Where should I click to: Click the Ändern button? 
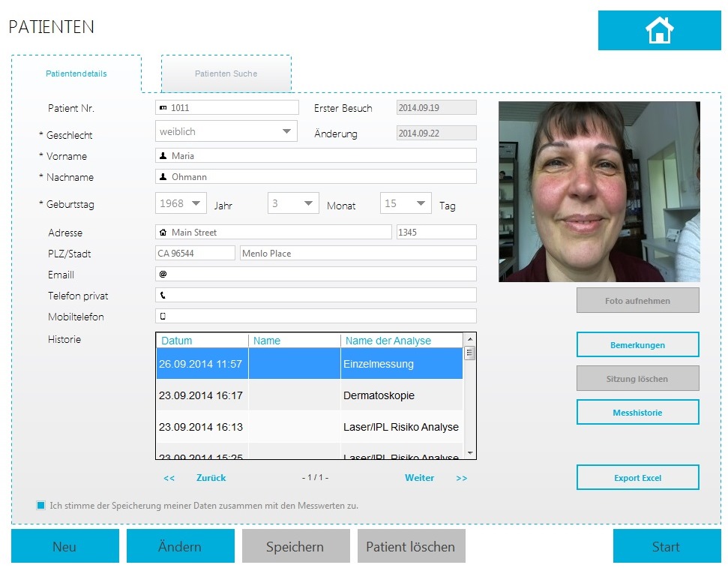pos(180,546)
